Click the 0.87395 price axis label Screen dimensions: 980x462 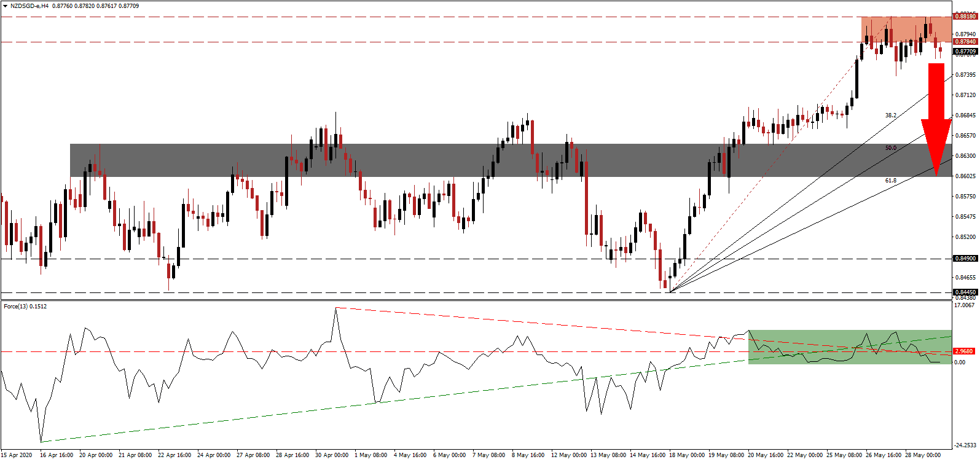point(966,75)
